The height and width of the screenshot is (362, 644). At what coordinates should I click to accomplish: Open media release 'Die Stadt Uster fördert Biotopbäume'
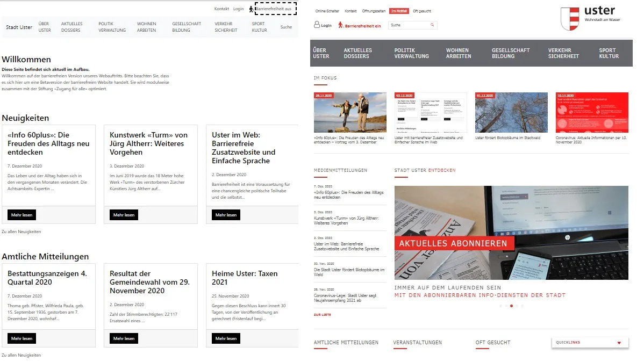(349, 272)
